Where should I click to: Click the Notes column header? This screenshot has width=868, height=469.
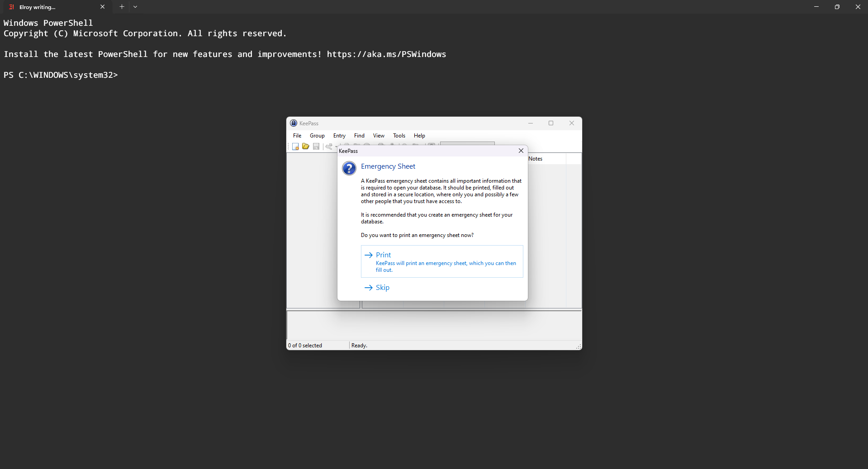click(x=546, y=159)
